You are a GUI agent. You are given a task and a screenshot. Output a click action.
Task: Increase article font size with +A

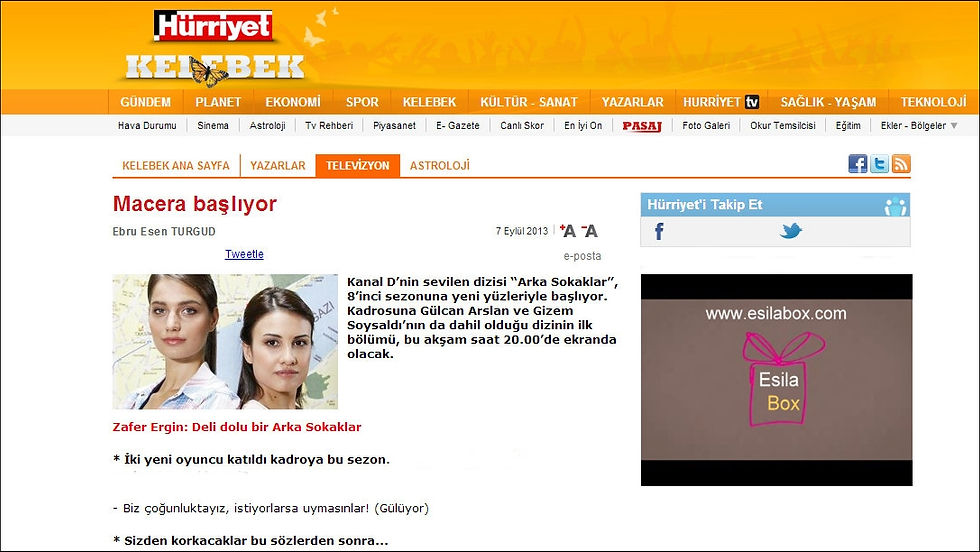[x=568, y=231]
